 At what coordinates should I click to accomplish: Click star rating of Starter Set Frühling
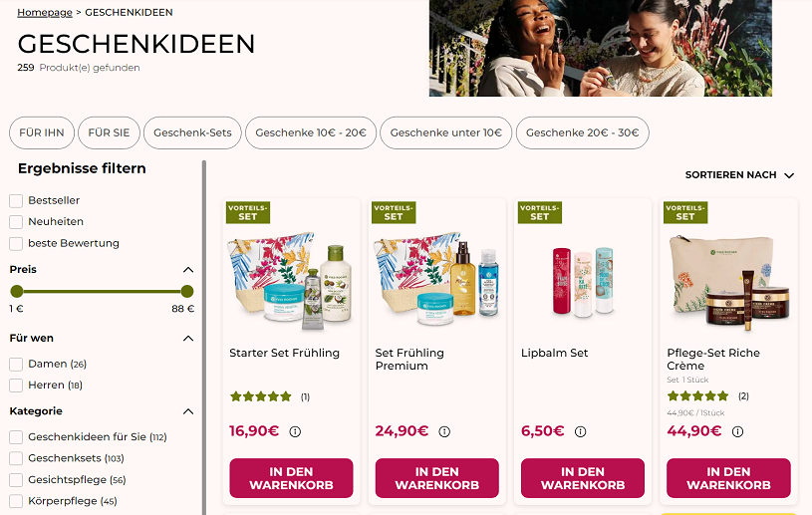(261, 396)
